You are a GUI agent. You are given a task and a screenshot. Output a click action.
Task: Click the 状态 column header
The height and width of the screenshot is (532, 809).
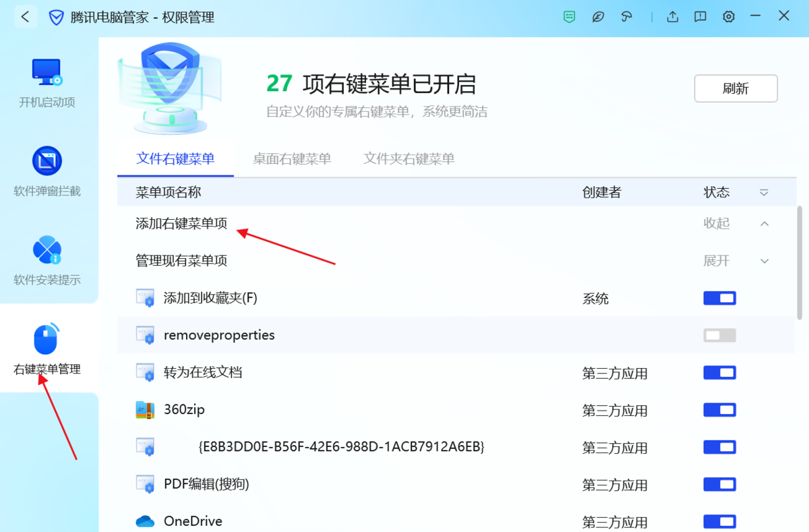[x=717, y=193]
